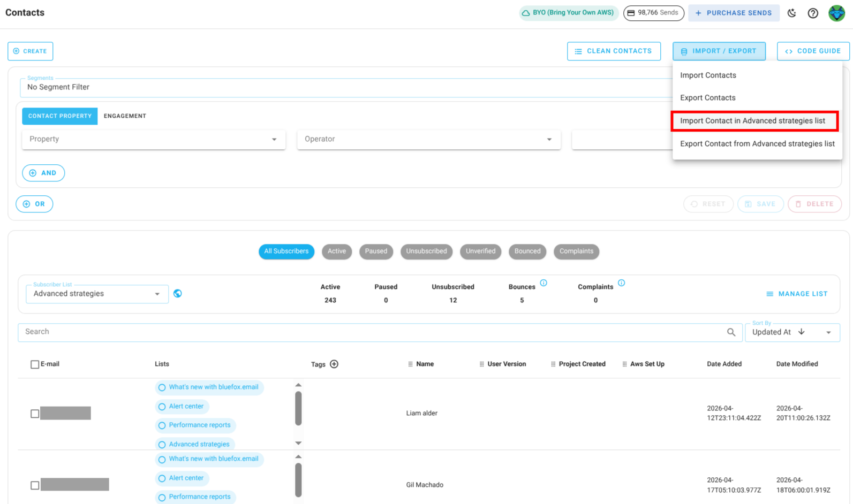
Task: Switch to the Contact Property tab
Action: point(59,116)
